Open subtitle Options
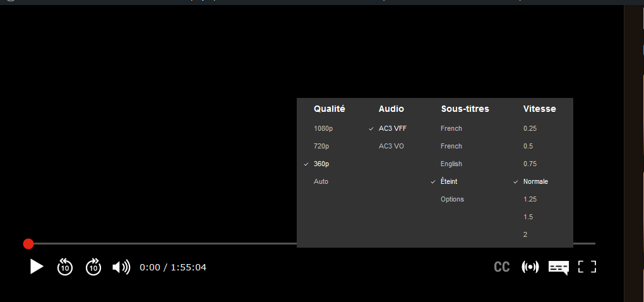This screenshot has height=302, width=644. click(x=452, y=200)
